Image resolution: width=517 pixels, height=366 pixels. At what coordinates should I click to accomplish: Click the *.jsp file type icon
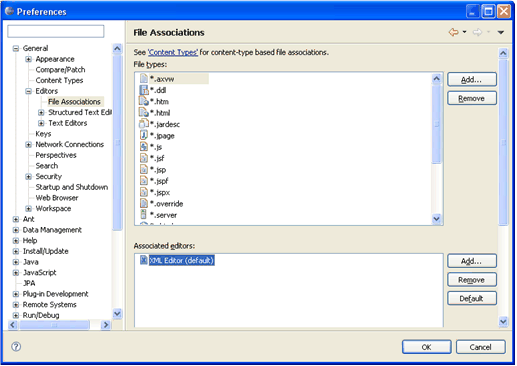[144, 169]
